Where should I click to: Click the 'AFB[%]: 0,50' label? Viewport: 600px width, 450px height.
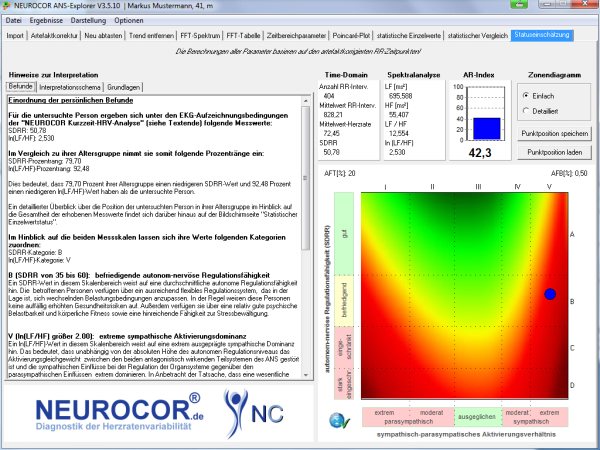569,173
